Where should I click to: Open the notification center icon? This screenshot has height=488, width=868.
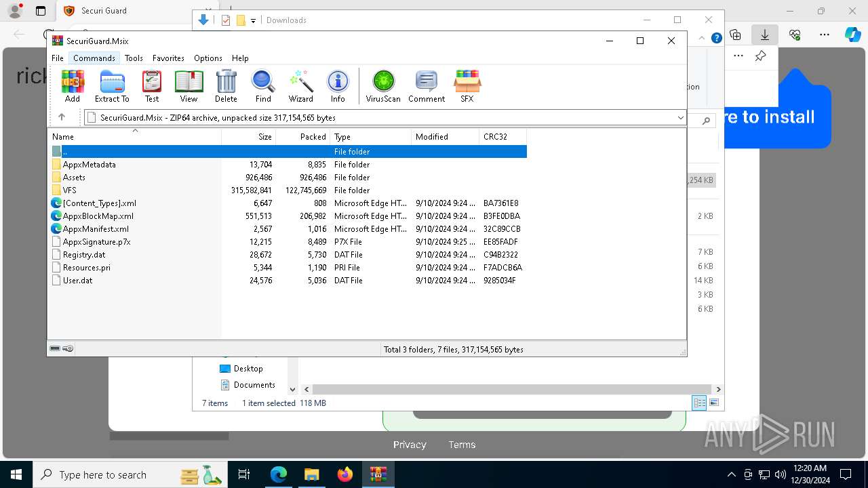pos(846,474)
